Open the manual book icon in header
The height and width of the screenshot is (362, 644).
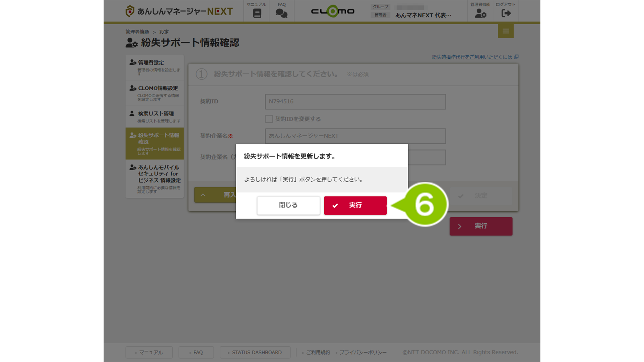[x=257, y=13]
